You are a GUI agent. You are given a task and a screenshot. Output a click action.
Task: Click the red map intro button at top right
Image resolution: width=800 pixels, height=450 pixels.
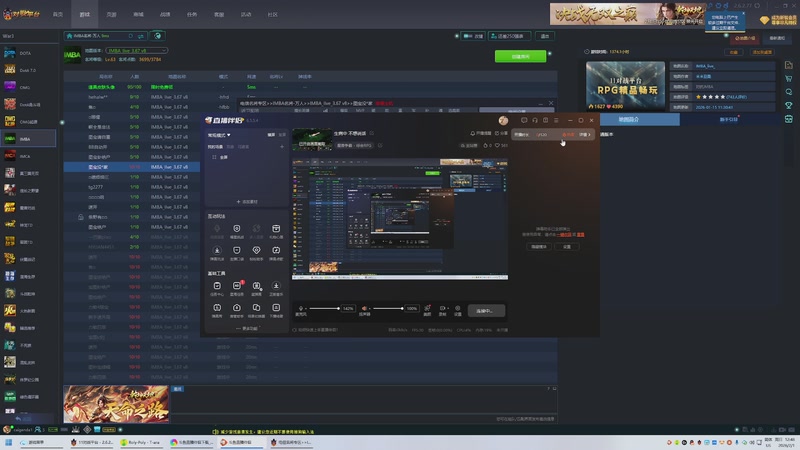(745, 39)
